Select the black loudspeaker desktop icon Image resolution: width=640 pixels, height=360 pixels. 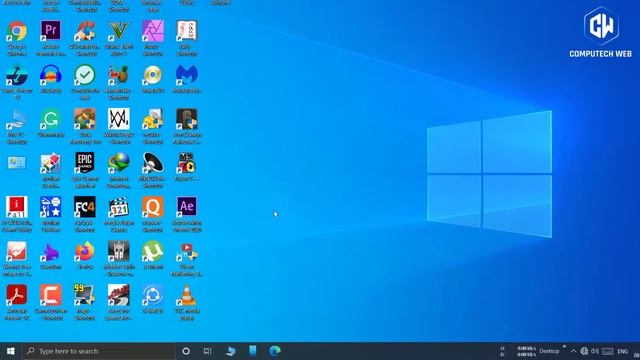coord(153,163)
